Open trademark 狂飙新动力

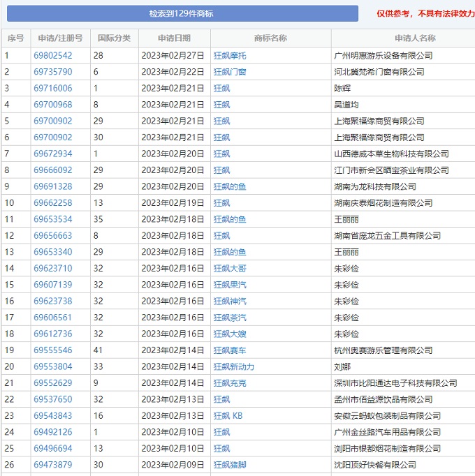tap(234, 367)
